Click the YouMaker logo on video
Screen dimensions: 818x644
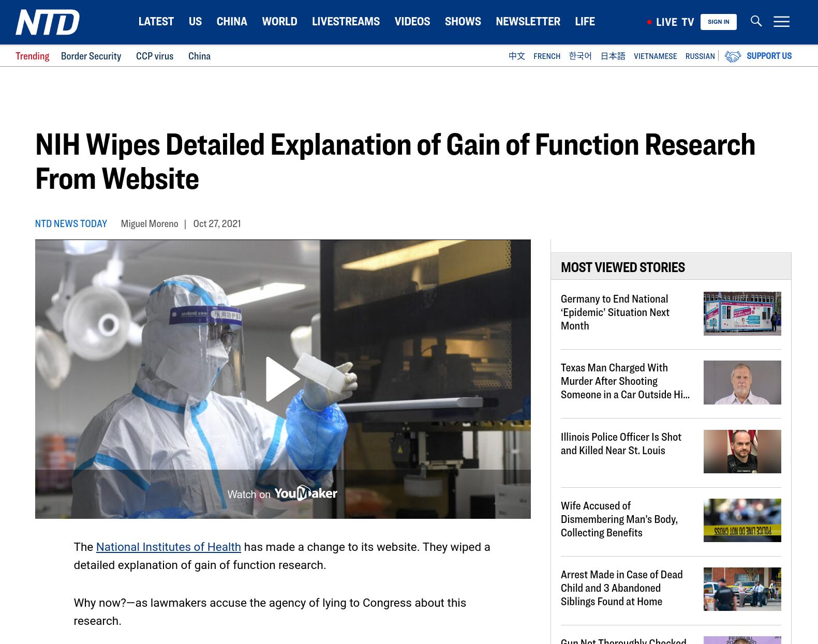(x=306, y=493)
